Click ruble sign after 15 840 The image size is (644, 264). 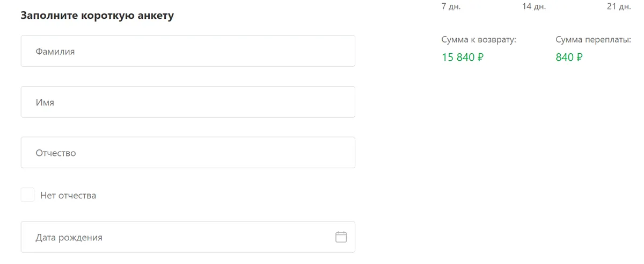480,57
